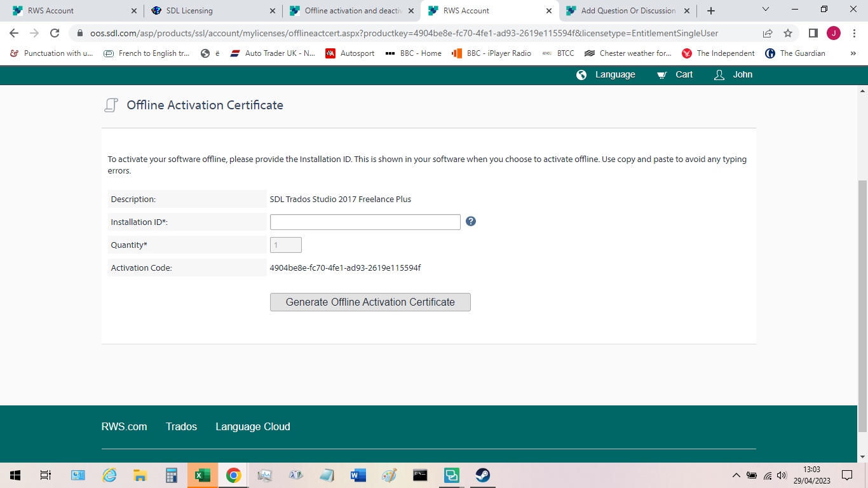The height and width of the screenshot is (488, 868).
Task: Open Excel from the taskbar
Action: pyautogui.click(x=202, y=475)
